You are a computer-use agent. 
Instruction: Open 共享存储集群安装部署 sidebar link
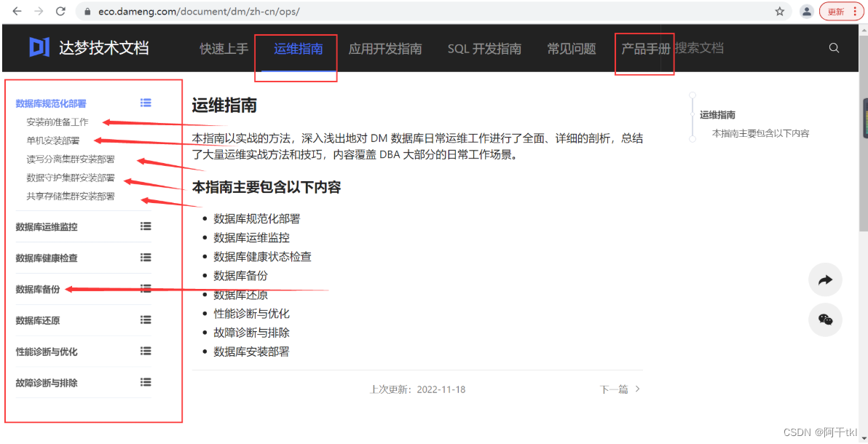coord(71,196)
